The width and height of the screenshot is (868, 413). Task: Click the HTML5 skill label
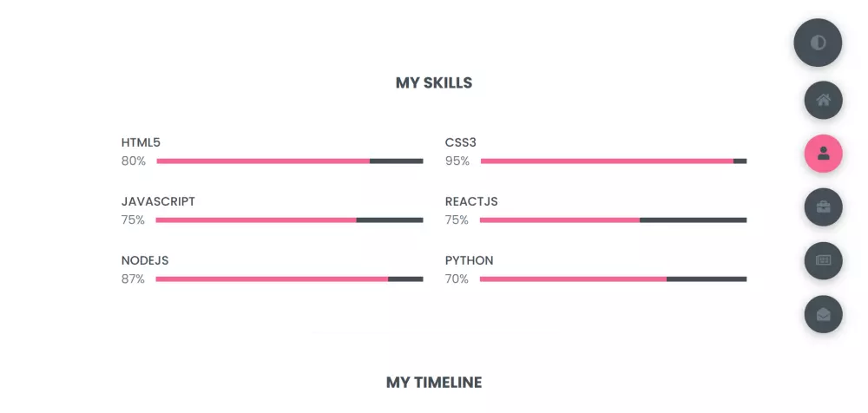[141, 142]
